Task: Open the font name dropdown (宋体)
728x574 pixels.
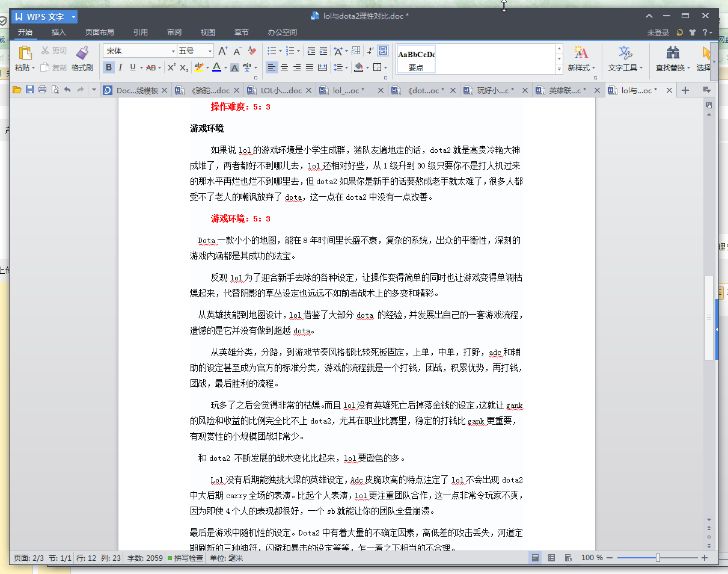Action: 174,51
